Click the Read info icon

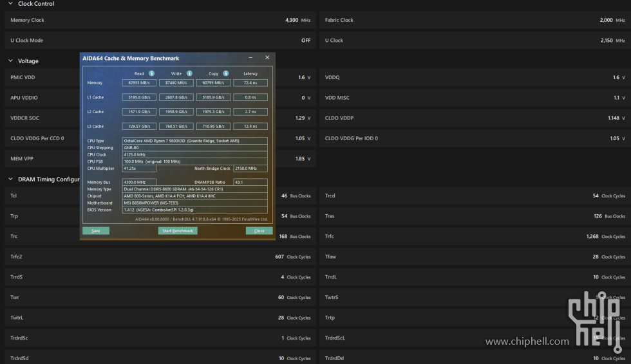152,73
